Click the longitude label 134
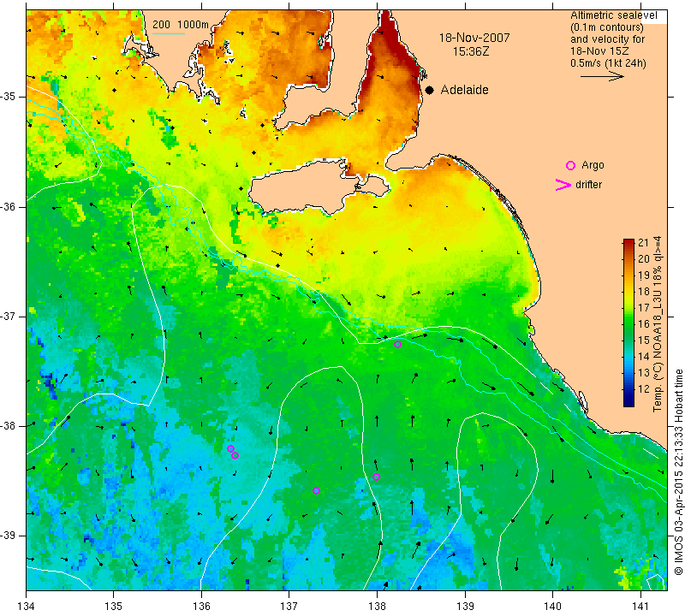 (x=27, y=606)
